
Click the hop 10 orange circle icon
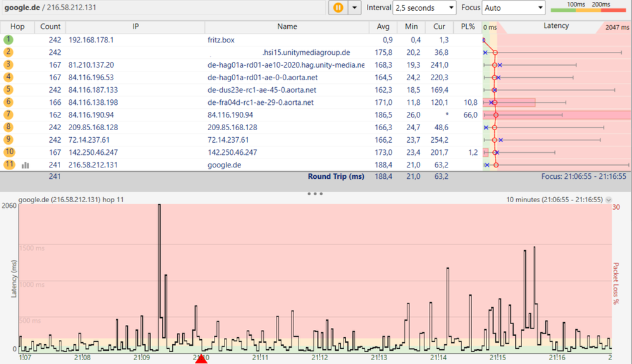(x=8, y=152)
